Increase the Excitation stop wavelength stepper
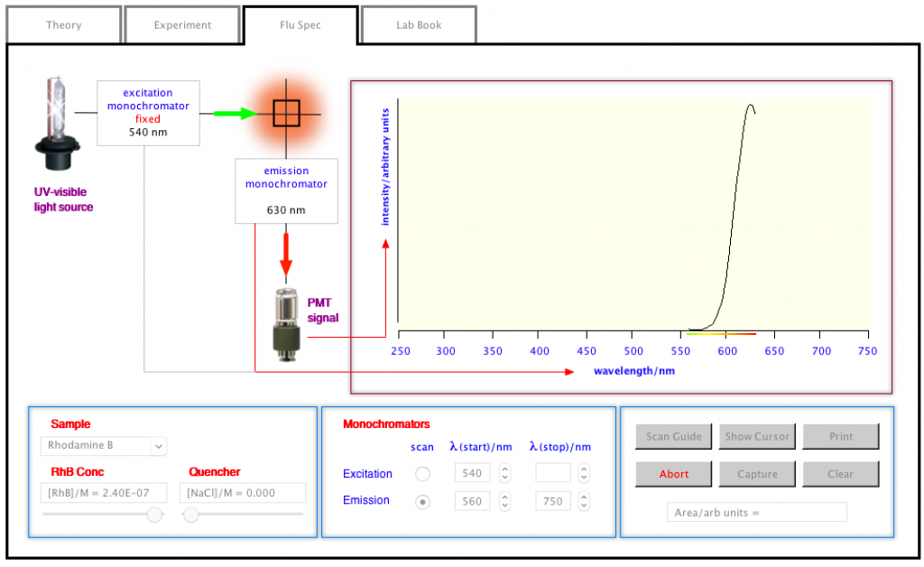 [x=584, y=469]
